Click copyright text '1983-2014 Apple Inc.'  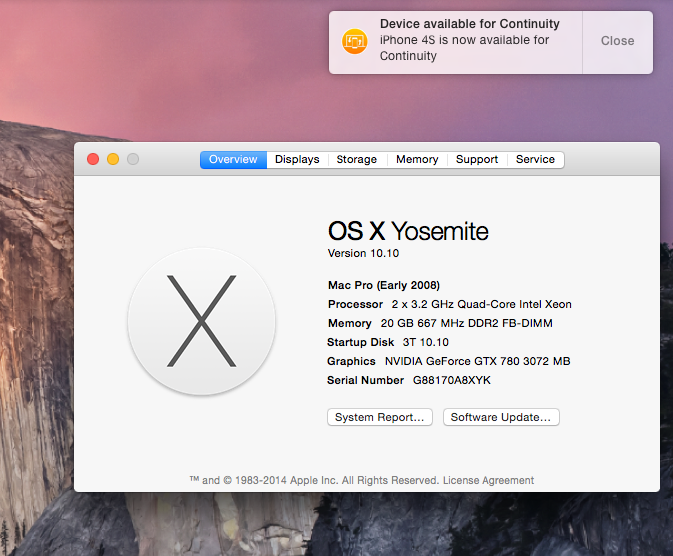(286, 480)
